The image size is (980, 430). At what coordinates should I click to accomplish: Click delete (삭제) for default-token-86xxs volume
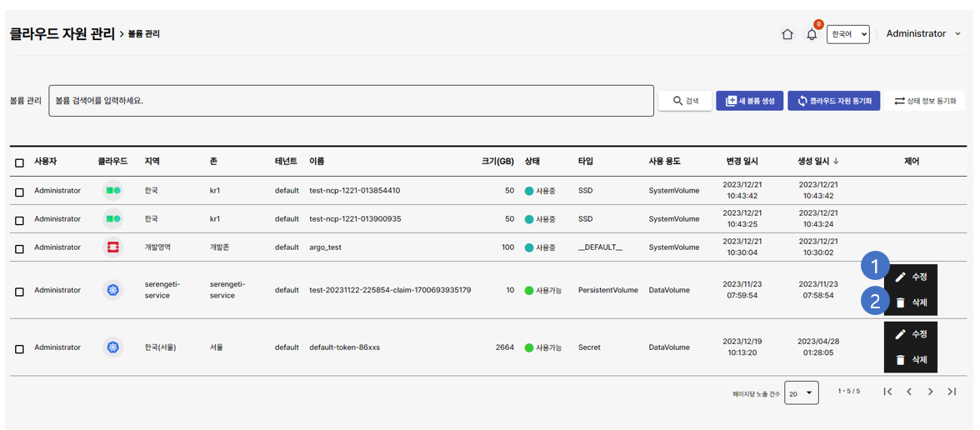tap(911, 360)
